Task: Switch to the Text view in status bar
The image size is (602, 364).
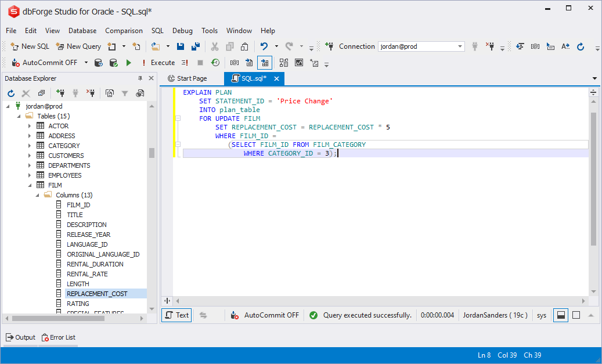Action: point(176,315)
